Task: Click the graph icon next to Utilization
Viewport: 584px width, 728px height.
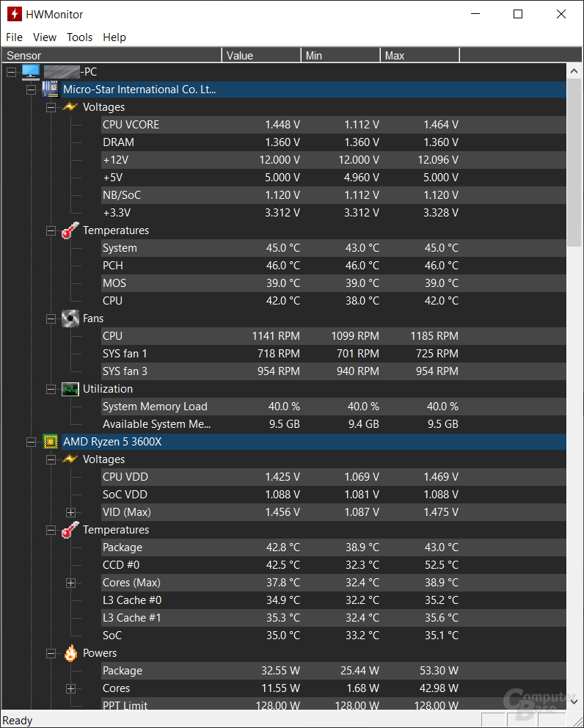Action: pyautogui.click(x=70, y=389)
